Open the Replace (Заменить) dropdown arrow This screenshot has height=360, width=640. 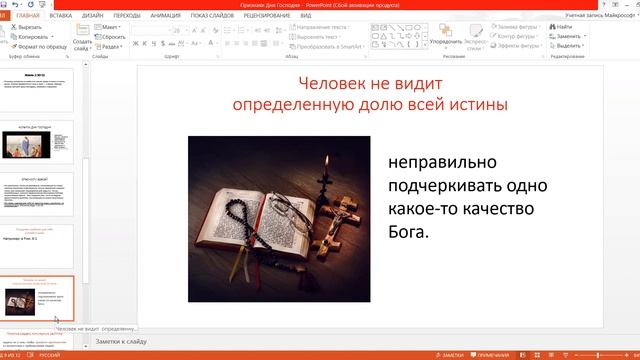[585, 36]
